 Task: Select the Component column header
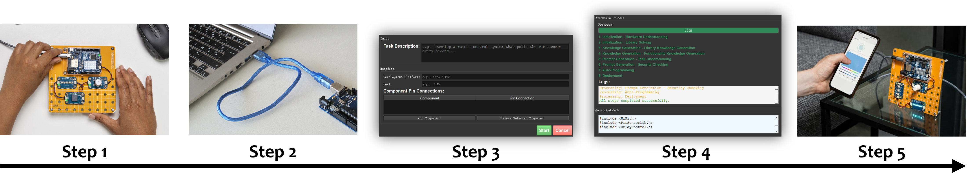tap(430, 98)
